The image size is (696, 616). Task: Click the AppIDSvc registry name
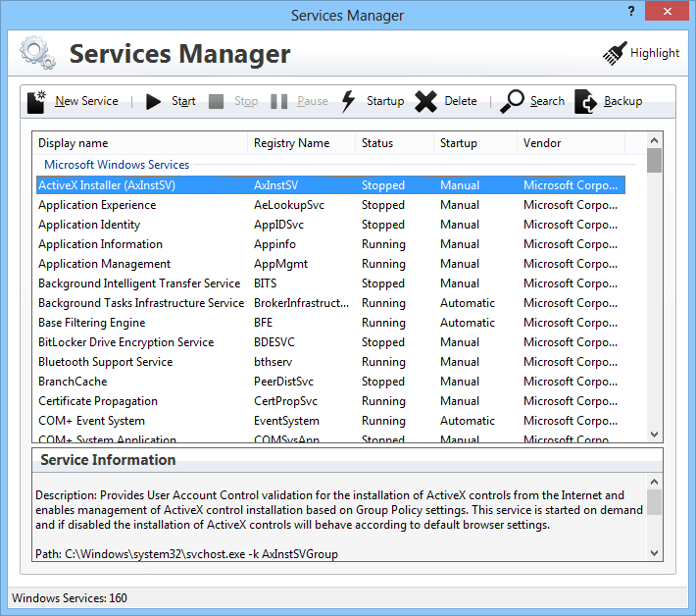278,225
